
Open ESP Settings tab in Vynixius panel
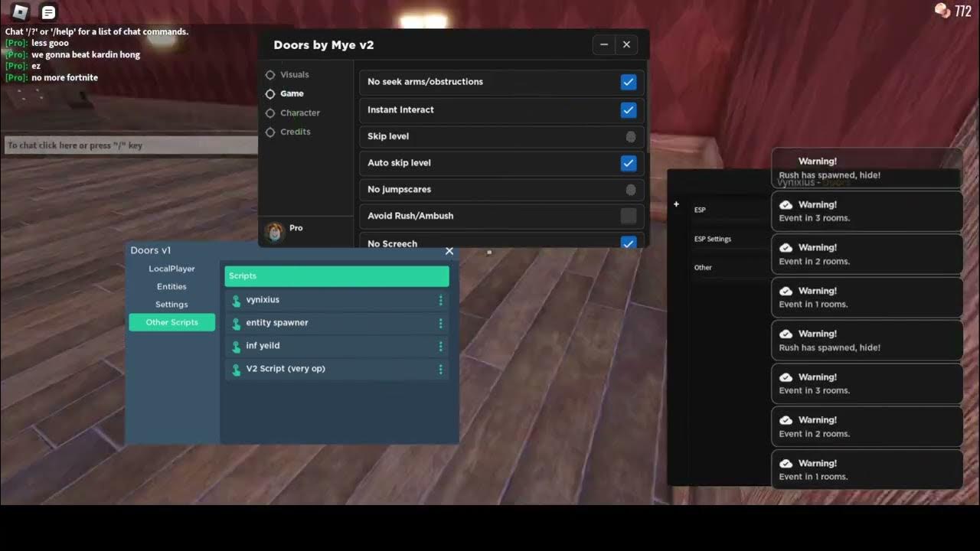click(x=713, y=239)
